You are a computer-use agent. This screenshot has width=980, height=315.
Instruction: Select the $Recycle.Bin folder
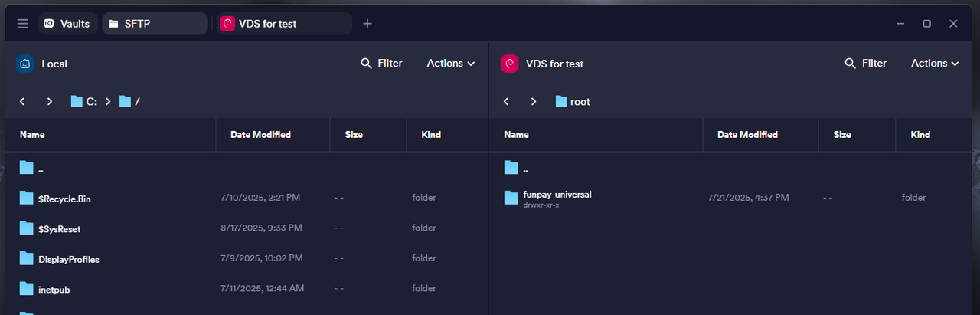click(x=64, y=199)
